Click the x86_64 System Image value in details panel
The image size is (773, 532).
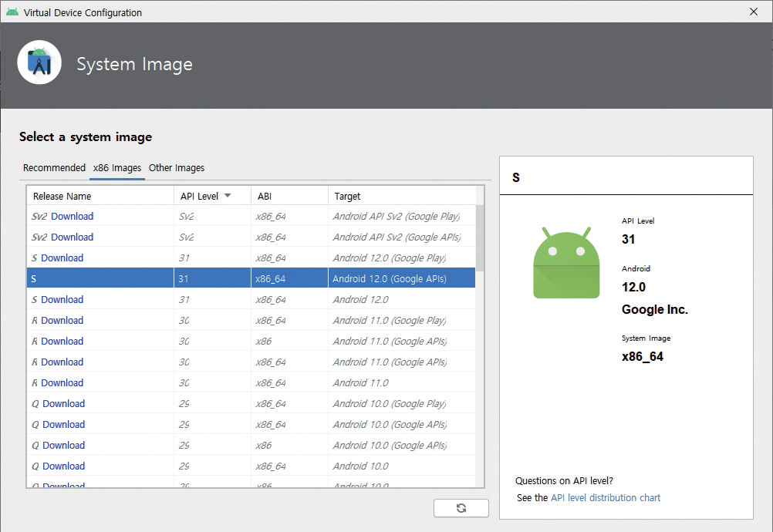643,357
